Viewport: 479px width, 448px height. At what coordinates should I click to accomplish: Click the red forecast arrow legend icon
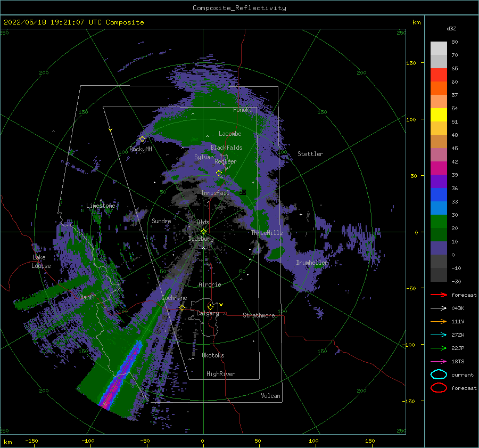coord(439,295)
